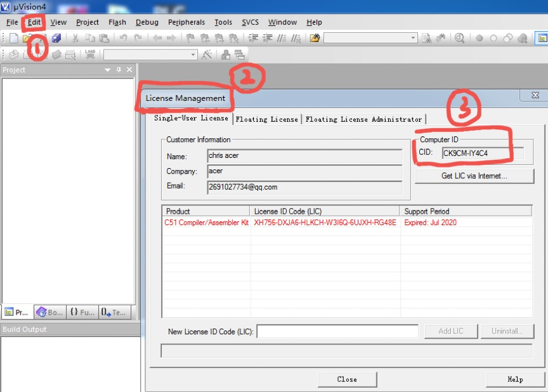
Task: Click Help button in License Management
Action: click(515, 379)
